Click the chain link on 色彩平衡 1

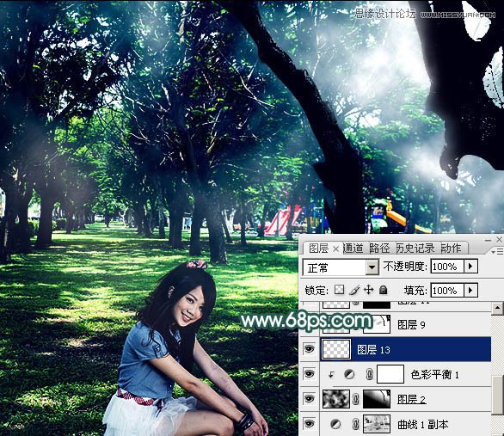369,374
